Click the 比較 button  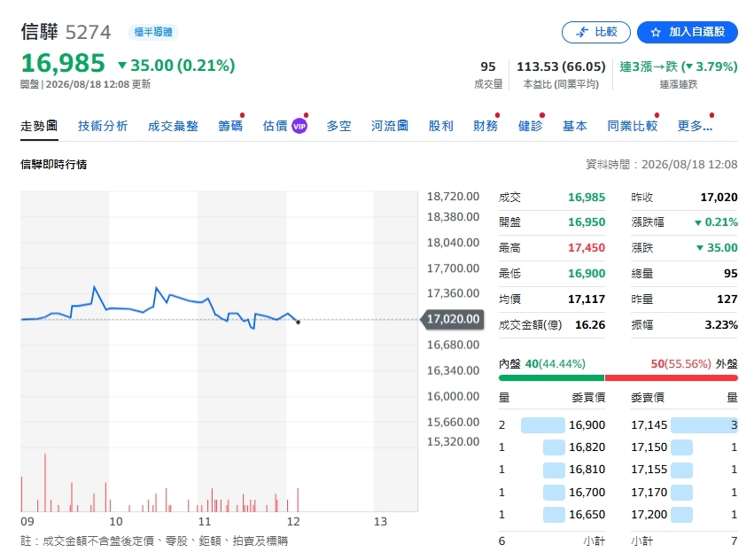point(595,32)
